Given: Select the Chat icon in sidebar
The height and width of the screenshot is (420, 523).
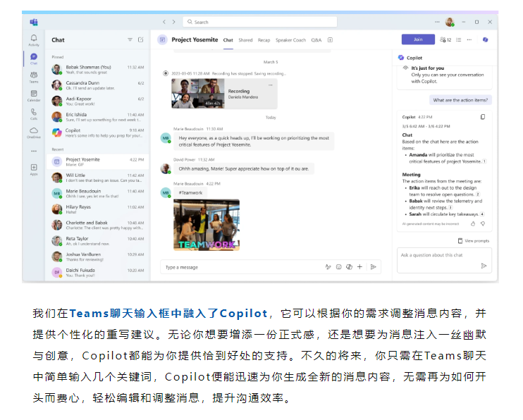Looking at the screenshot, I should [x=34, y=58].
